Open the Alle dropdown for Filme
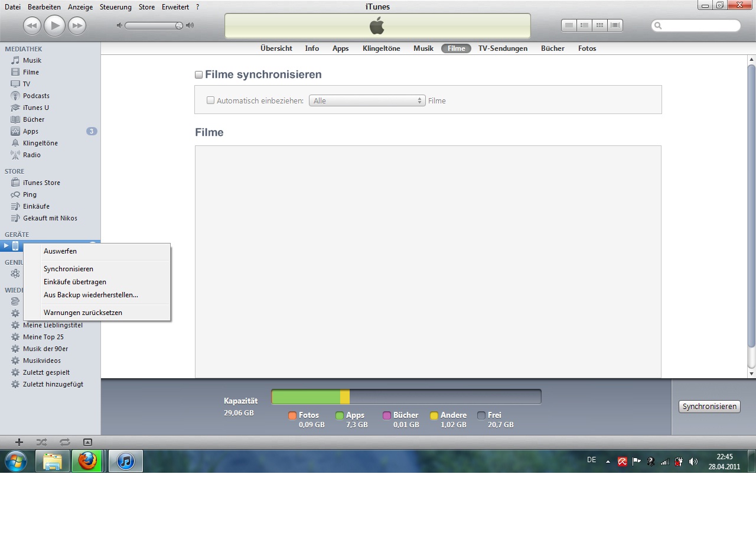 [367, 100]
